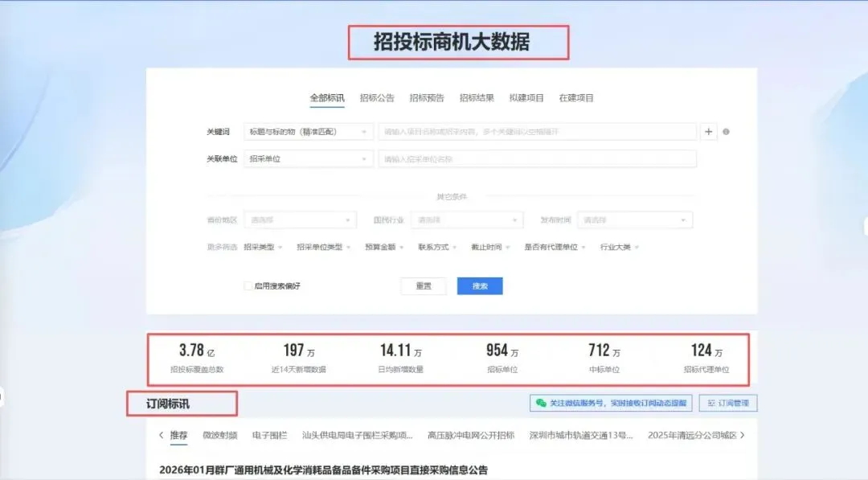
Task: Focus the 招采单位名称 input field
Action: (537, 159)
